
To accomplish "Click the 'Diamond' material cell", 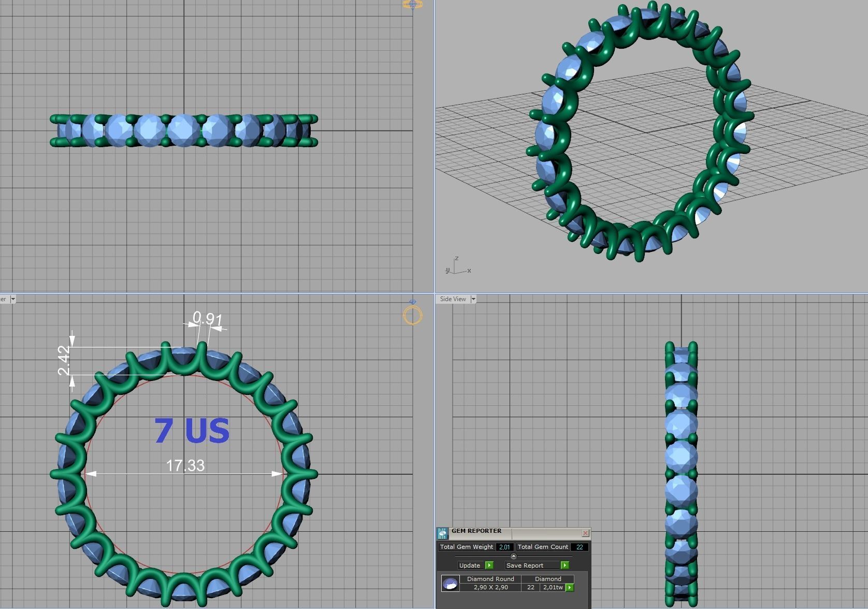I will click(548, 579).
